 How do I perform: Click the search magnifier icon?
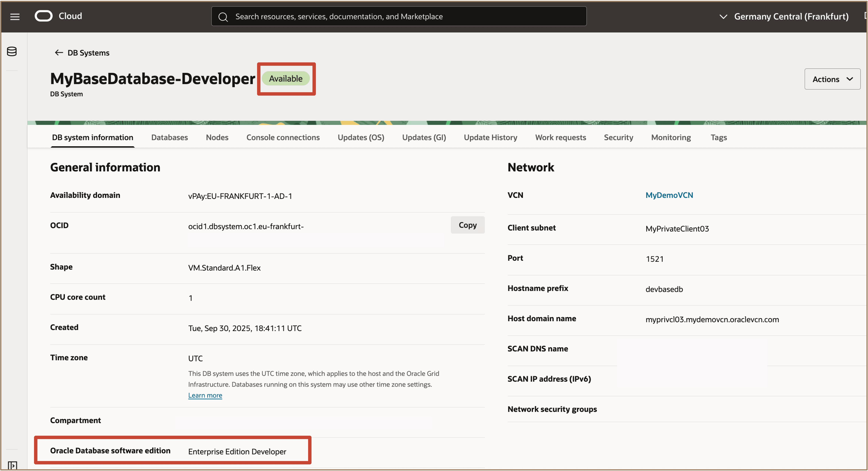(223, 16)
